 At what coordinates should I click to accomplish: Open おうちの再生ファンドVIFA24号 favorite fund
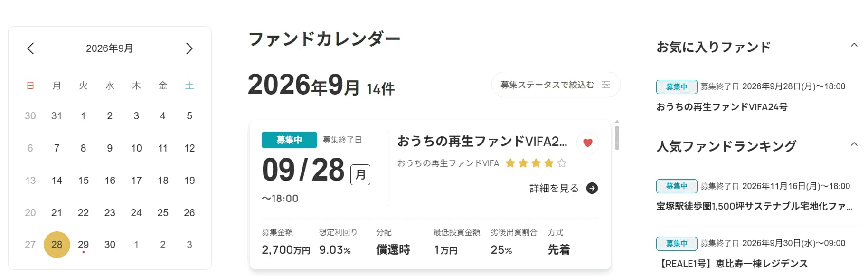pos(722,107)
